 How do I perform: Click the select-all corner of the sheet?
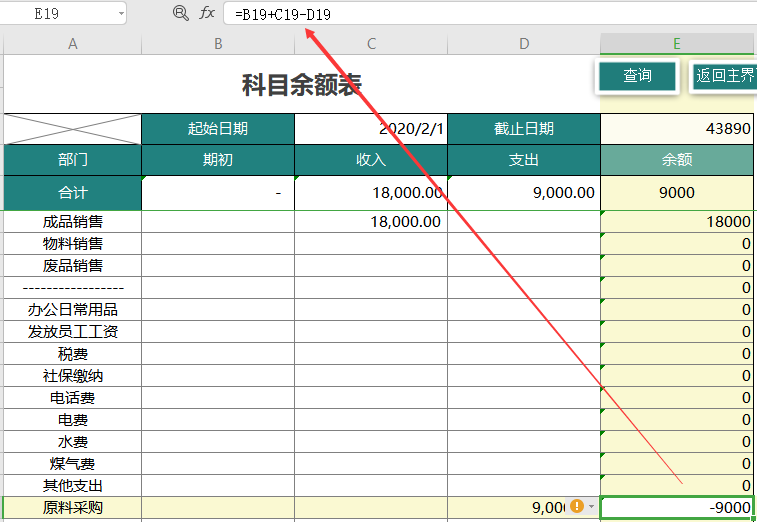click(2, 43)
